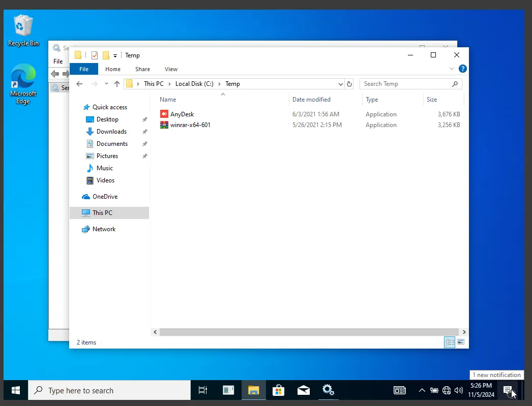The image size is (532, 406).
Task: Customize Quick Access Toolbar dropdown arrow
Action: (x=115, y=55)
